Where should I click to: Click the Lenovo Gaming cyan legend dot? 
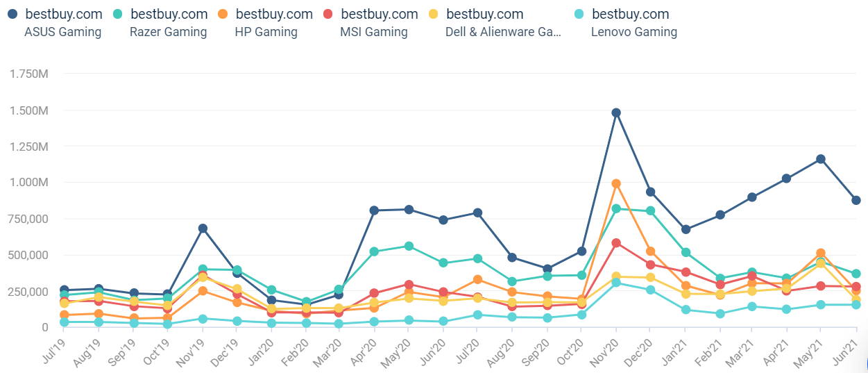(x=580, y=14)
